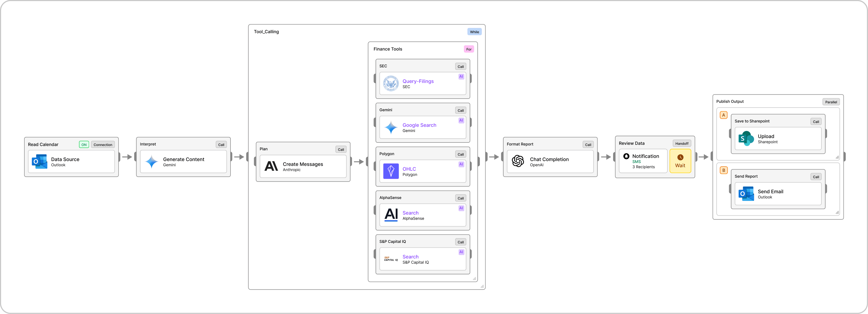Screen dimensions: 868x314
Task: Click the Outlook icon in Read Calendar
Action: (x=39, y=161)
